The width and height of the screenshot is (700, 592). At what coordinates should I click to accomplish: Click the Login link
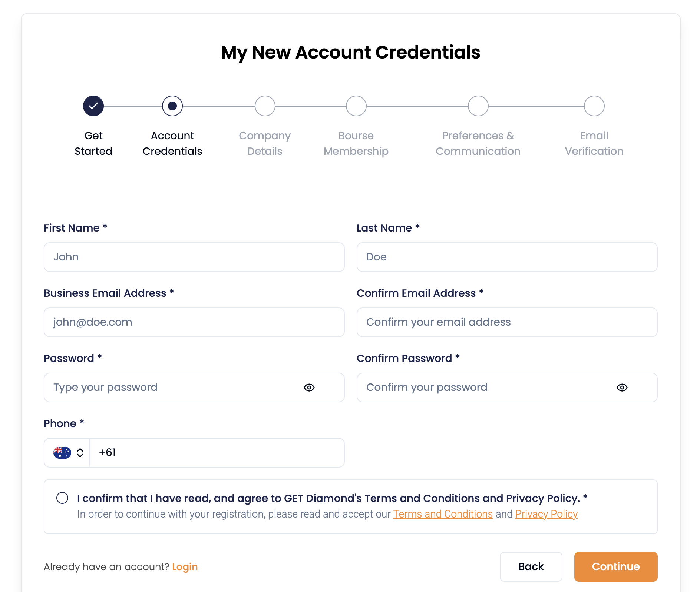[185, 567]
